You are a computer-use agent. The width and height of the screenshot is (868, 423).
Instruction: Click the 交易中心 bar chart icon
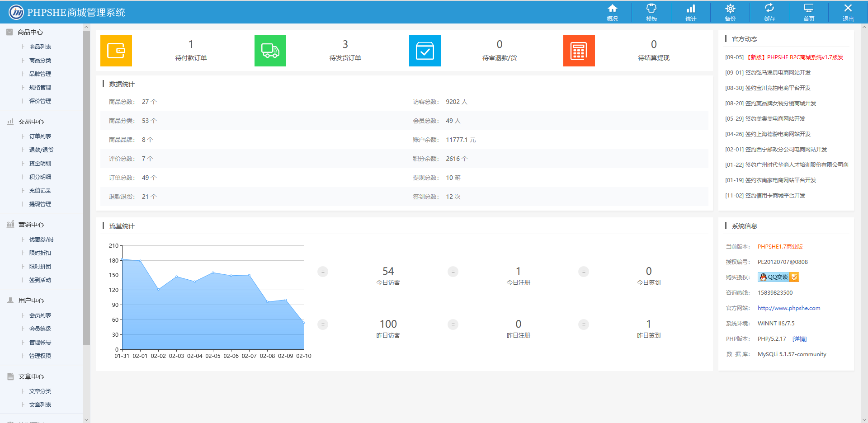[10, 122]
